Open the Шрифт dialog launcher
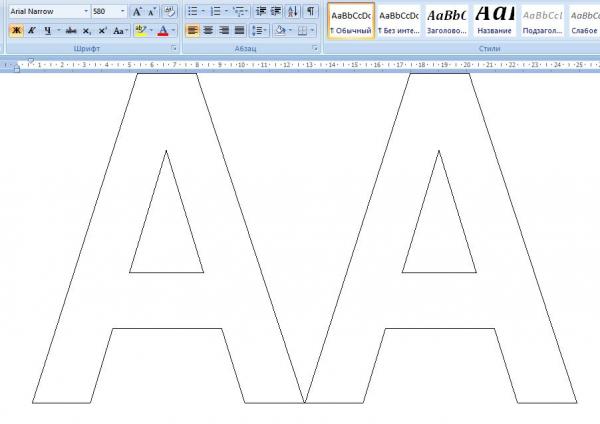 [x=174, y=48]
